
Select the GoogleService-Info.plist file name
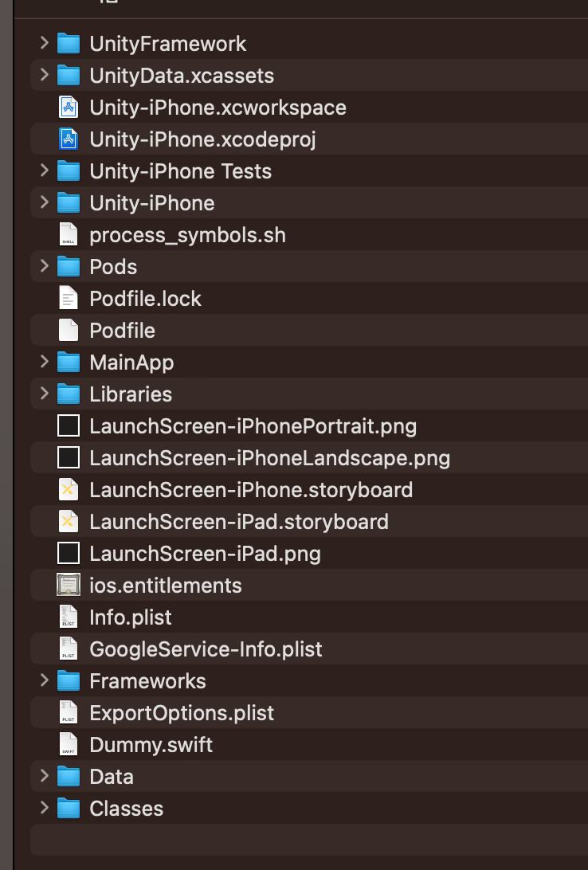pos(206,649)
